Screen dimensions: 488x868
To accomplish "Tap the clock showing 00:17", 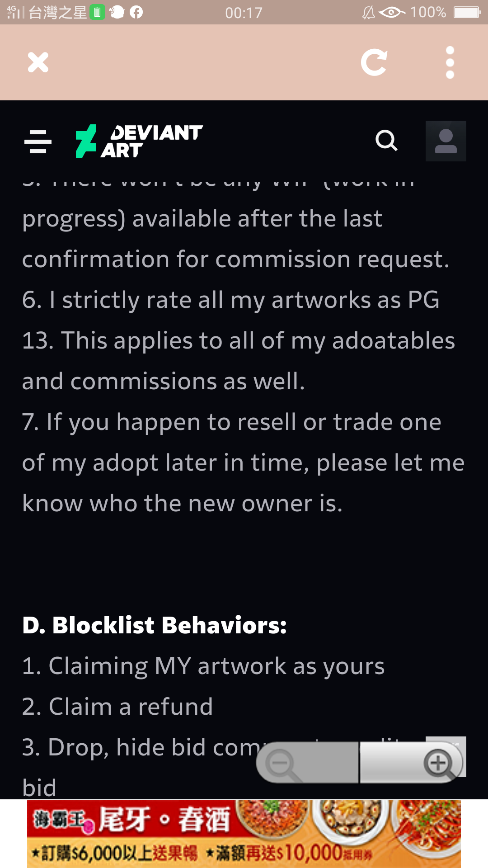I will pyautogui.click(x=244, y=13).
